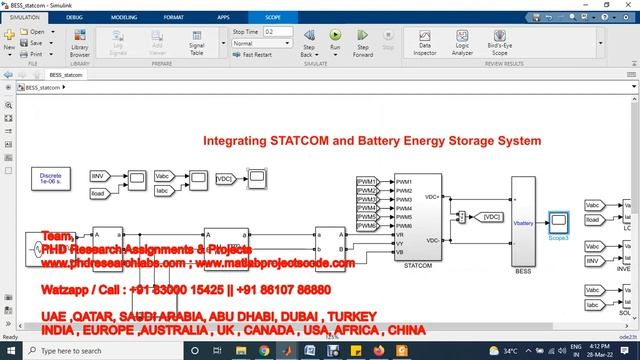Switch to the FORMAT tab

pos(173,18)
